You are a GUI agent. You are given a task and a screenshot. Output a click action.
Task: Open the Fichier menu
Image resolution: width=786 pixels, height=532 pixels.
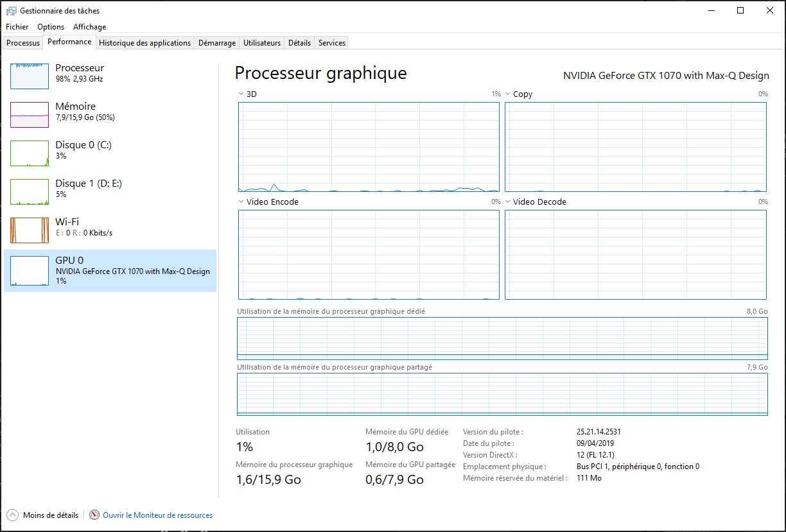coord(17,27)
